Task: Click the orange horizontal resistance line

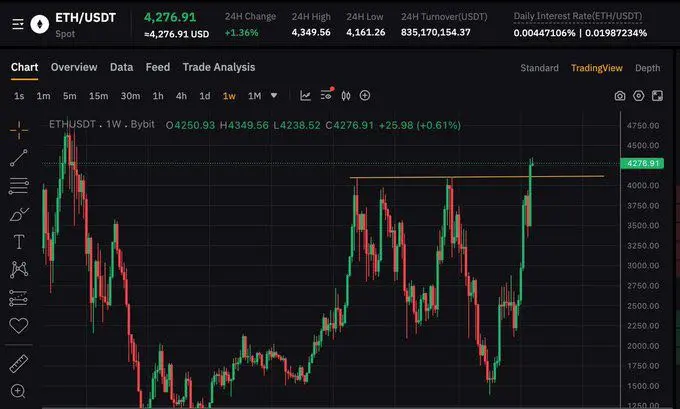Action: click(477, 177)
